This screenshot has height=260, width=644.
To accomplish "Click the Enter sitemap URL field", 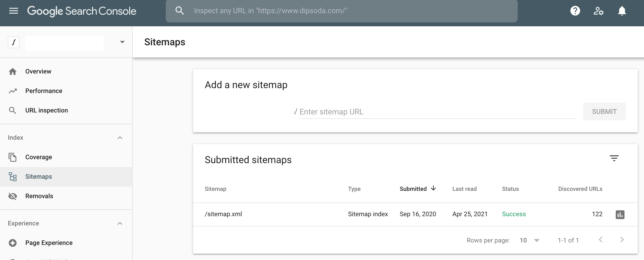I will pyautogui.click(x=437, y=112).
